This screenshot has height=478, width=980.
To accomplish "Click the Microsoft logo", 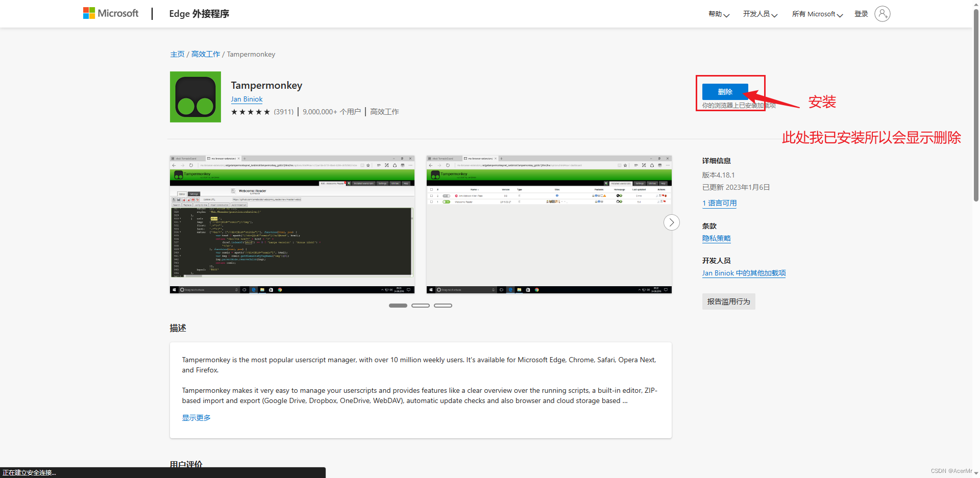I will (x=111, y=13).
